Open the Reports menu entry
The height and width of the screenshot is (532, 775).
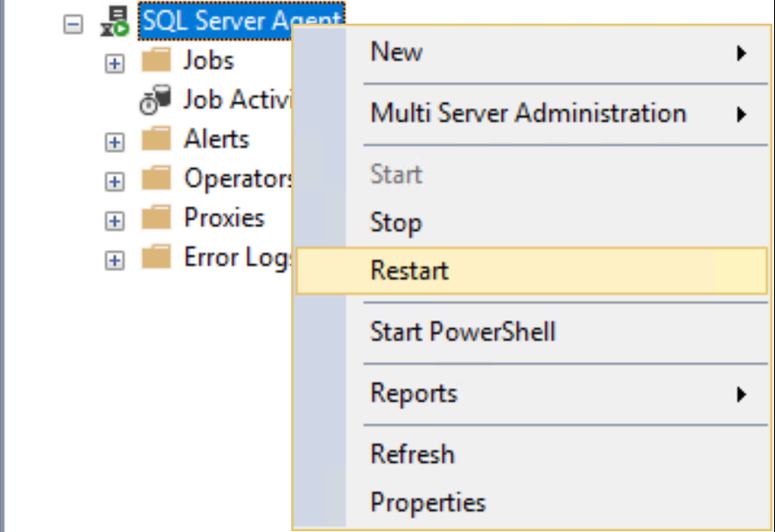tap(532, 394)
